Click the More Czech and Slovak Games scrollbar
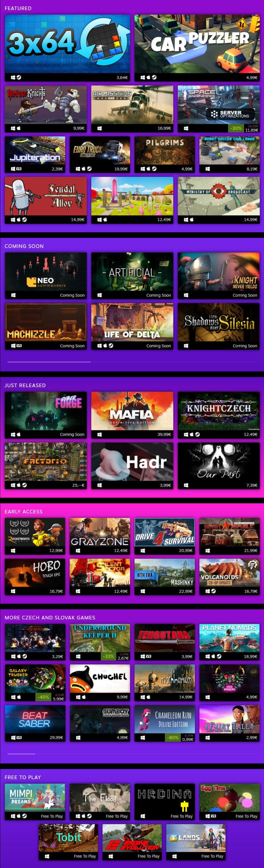 click(21, 754)
